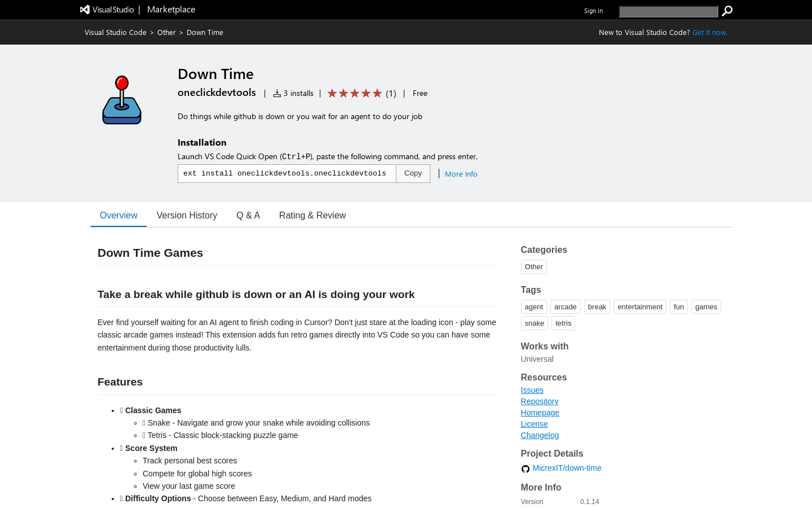
Task: Open the Changelog resource link
Action: pos(540,435)
